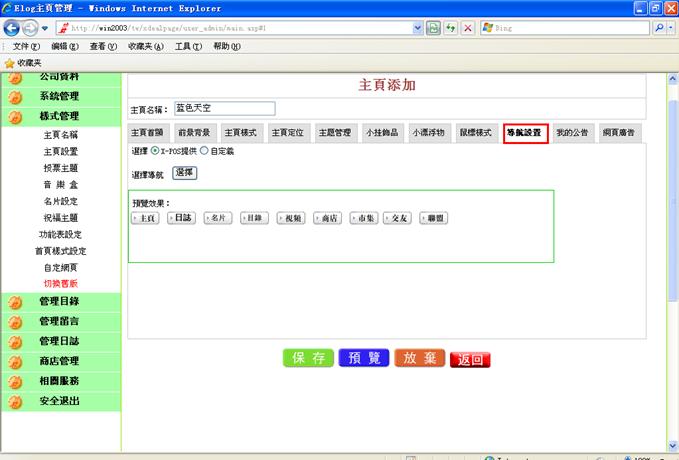
Task: Click the orange icon beside 系統管理
Action: click(16, 96)
